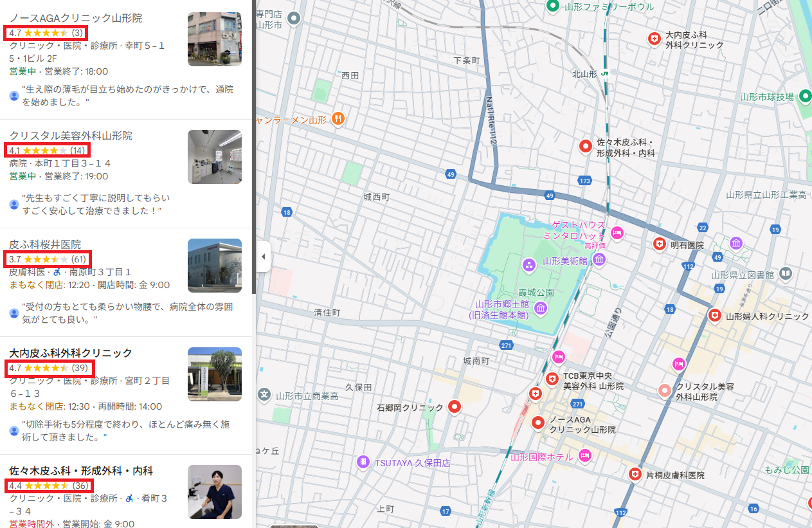This screenshot has width=812, height=528.
Task: Open ノースAGAクリニック山形院 listing title
Action: (x=76, y=18)
